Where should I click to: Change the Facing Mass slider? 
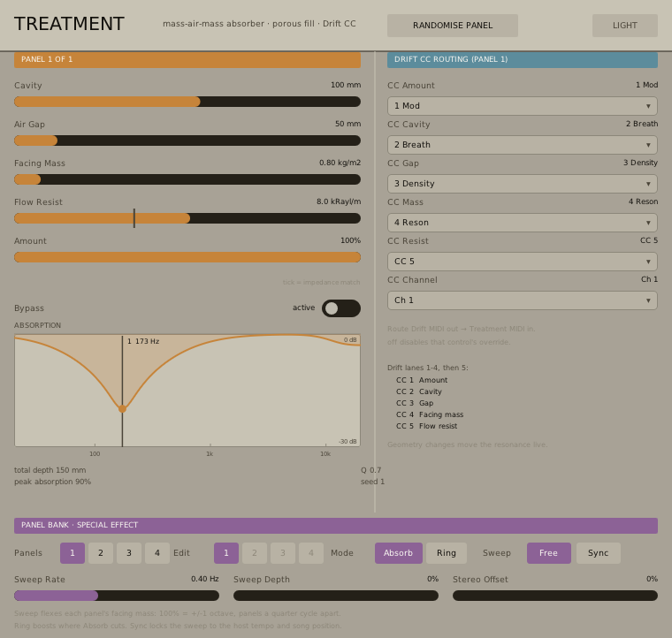pos(187,179)
